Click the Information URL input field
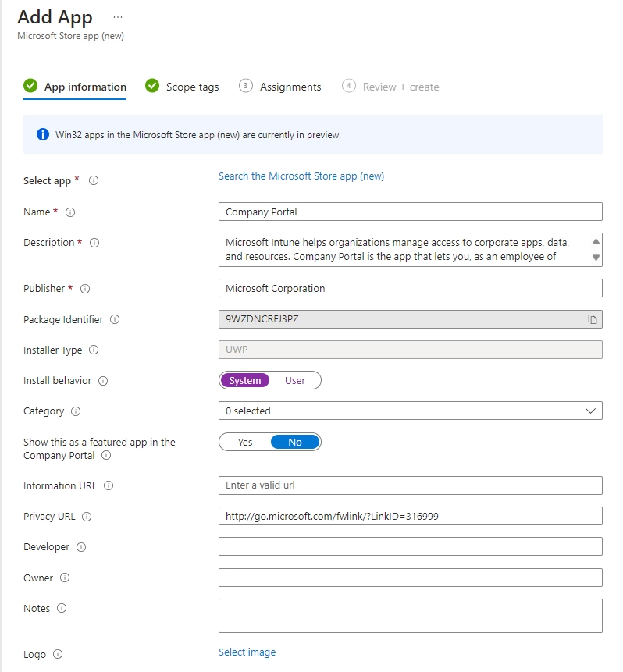623x672 pixels. point(410,485)
